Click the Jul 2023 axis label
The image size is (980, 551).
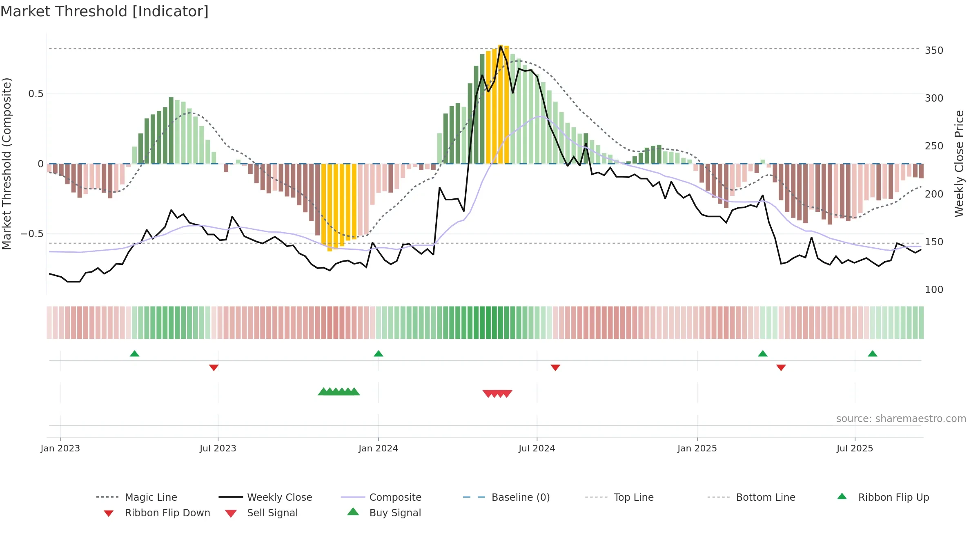[218, 448]
